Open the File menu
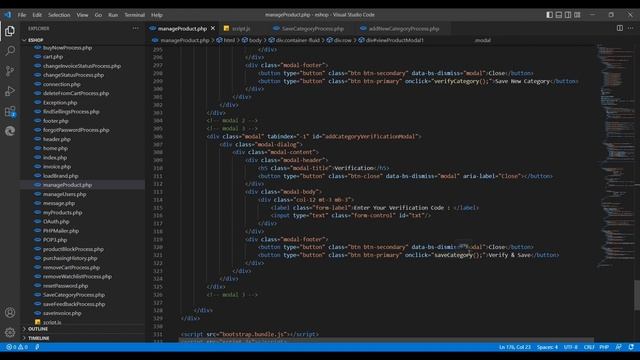 (x=22, y=15)
